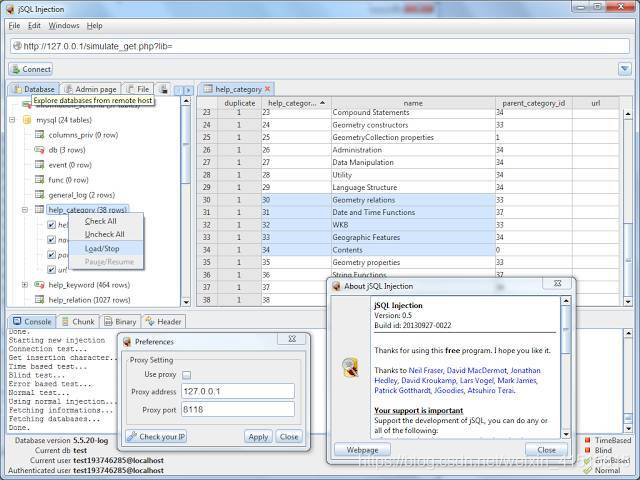Screen dimensions: 640x480
Task: Click the Webpage button in About dialog
Action: point(362,450)
